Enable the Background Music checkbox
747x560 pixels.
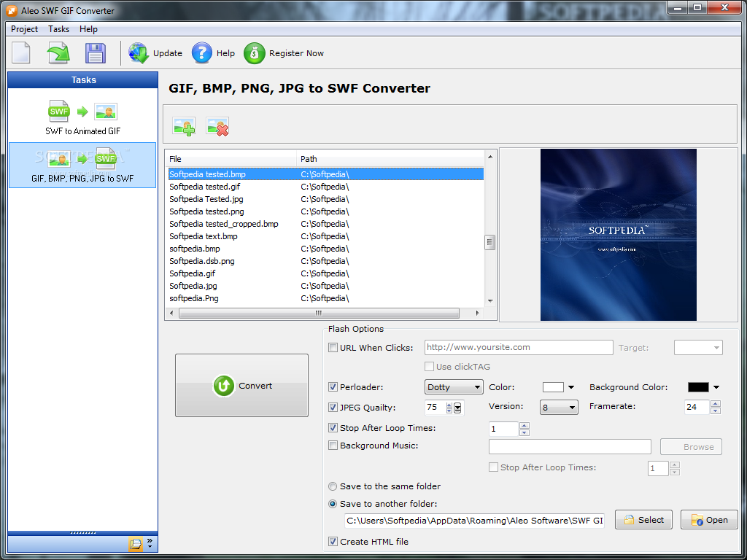pos(333,446)
